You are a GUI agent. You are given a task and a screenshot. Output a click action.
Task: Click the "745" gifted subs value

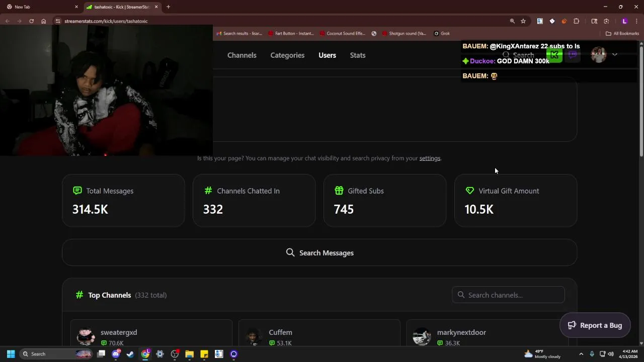point(344,209)
